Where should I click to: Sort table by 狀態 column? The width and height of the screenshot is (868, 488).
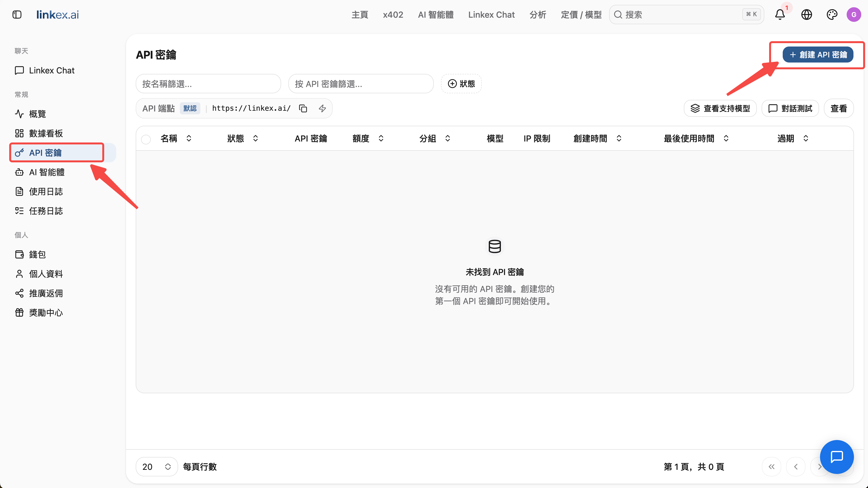tap(243, 139)
